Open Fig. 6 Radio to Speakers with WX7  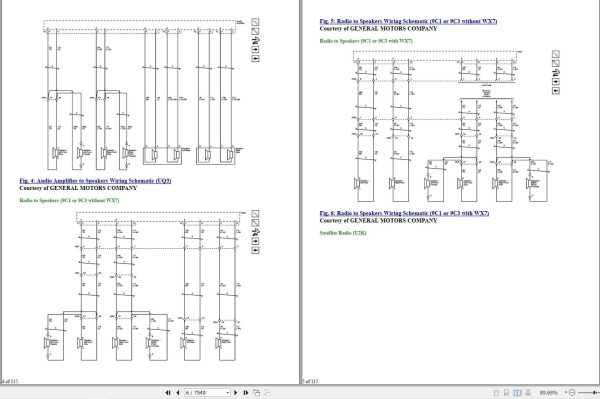pos(404,213)
